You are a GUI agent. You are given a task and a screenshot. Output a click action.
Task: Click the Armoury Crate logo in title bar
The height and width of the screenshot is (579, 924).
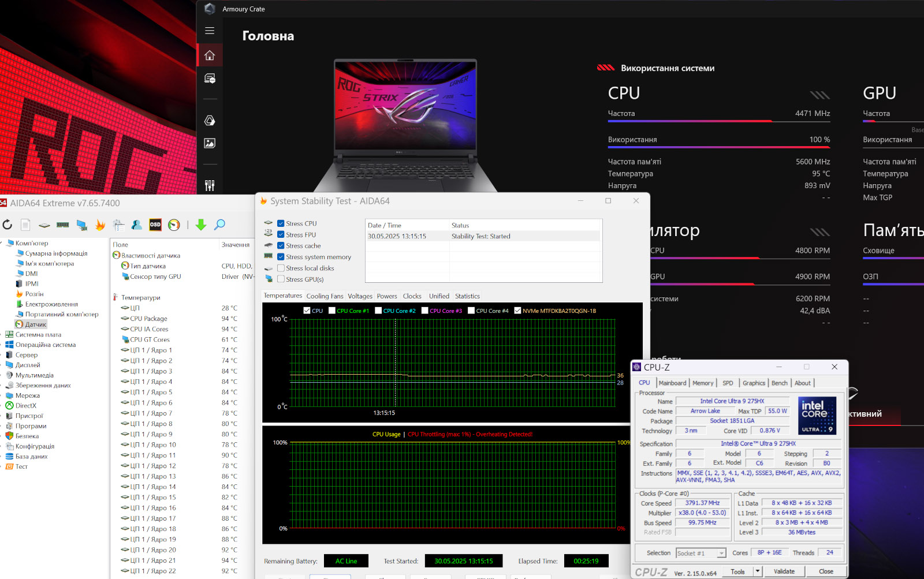point(210,9)
